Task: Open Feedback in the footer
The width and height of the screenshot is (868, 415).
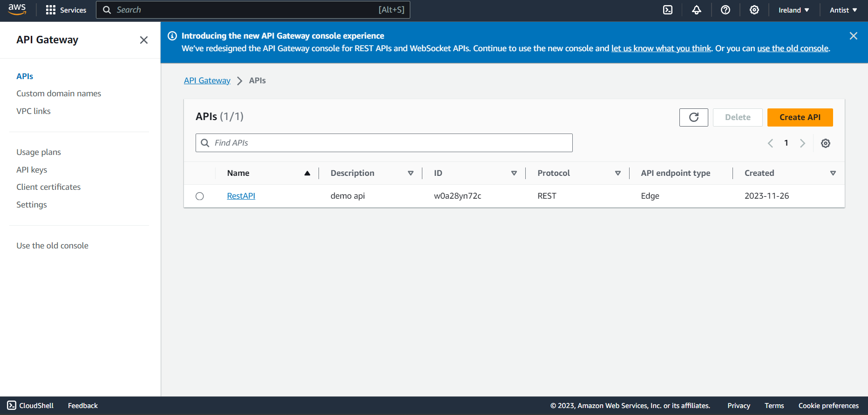Action: [x=83, y=406]
